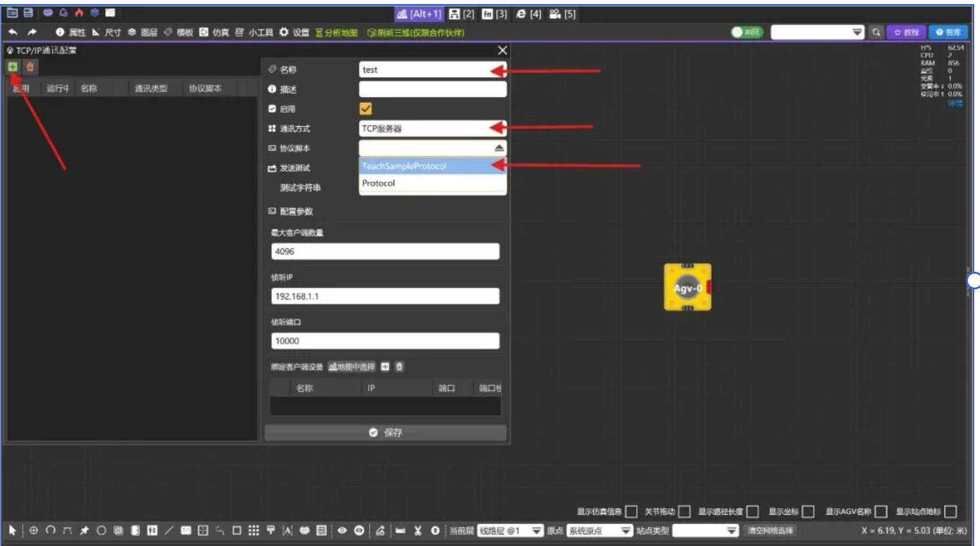Open the 设置 settings menu
Viewport: 980px width, 546px height.
click(x=294, y=32)
